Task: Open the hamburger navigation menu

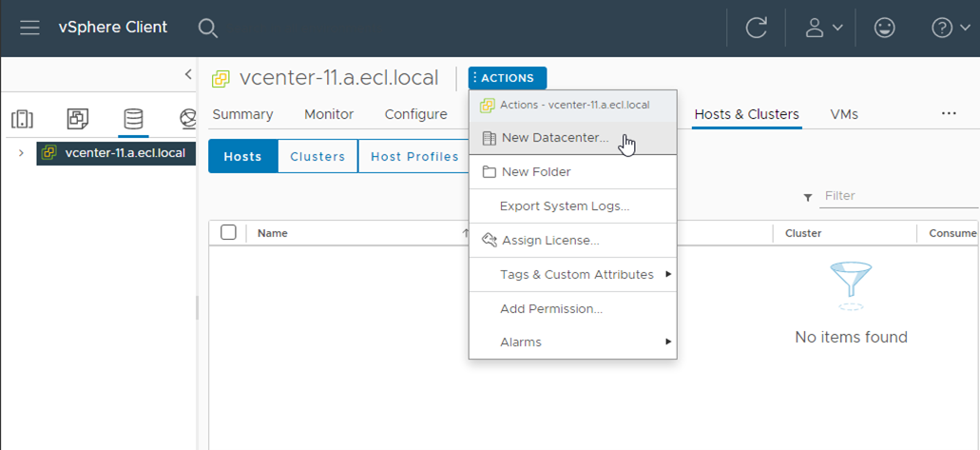Action: pyautogui.click(x=29, y=28)
